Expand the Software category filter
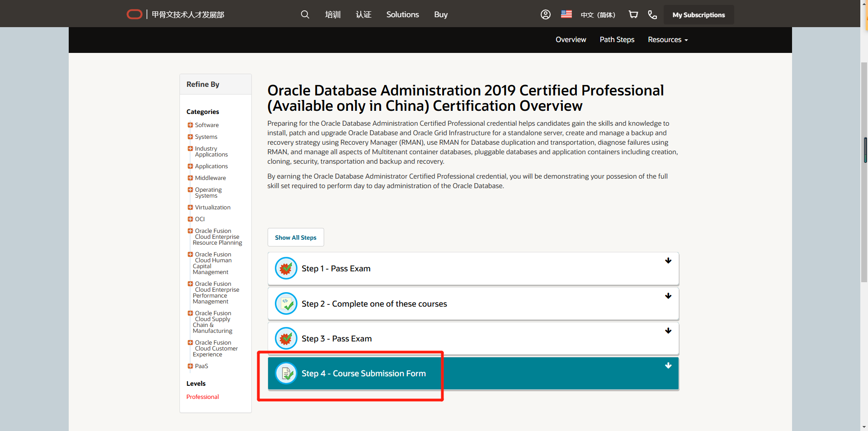This screenshot has height=431, width=868. pos(190,124)
